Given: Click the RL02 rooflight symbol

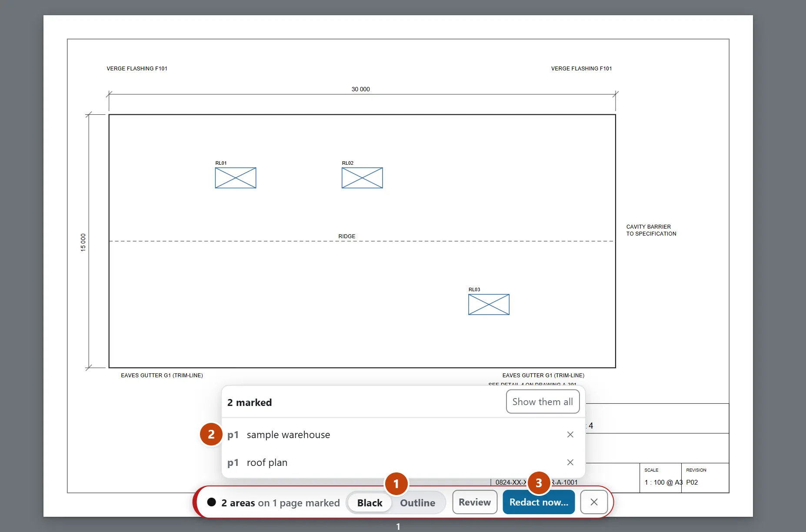Looking at the screenshot, I should (x=362, y=178).
